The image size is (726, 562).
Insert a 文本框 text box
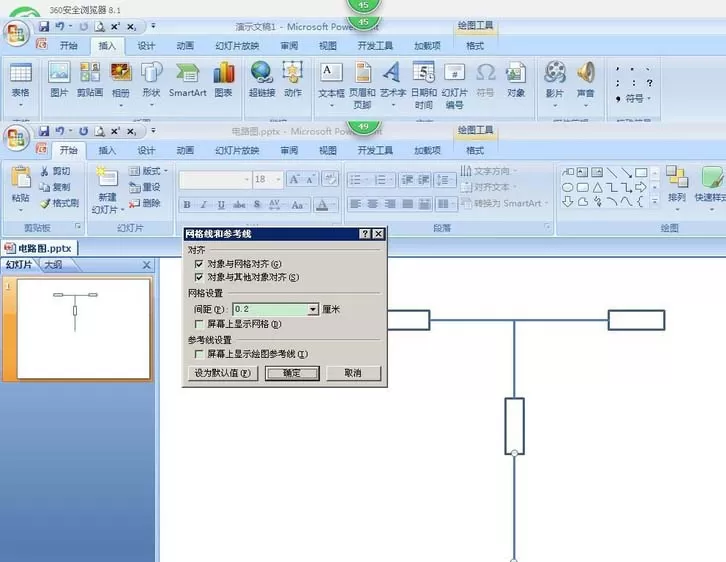pos(331,84)
